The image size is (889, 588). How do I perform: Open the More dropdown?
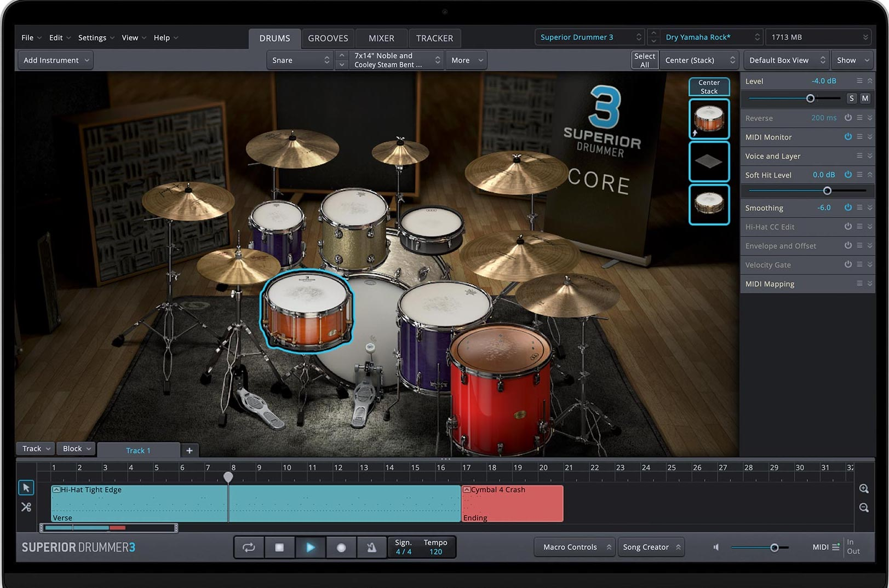tap(467, 60)
